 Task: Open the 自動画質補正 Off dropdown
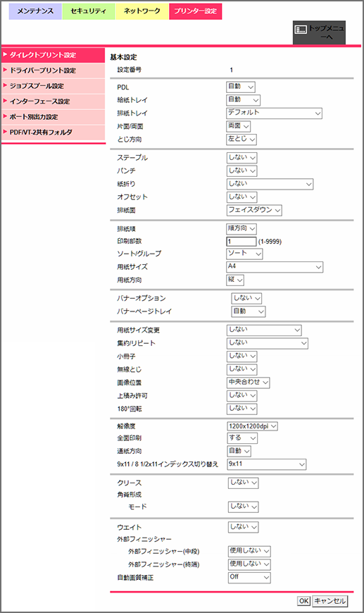(249, 578)
